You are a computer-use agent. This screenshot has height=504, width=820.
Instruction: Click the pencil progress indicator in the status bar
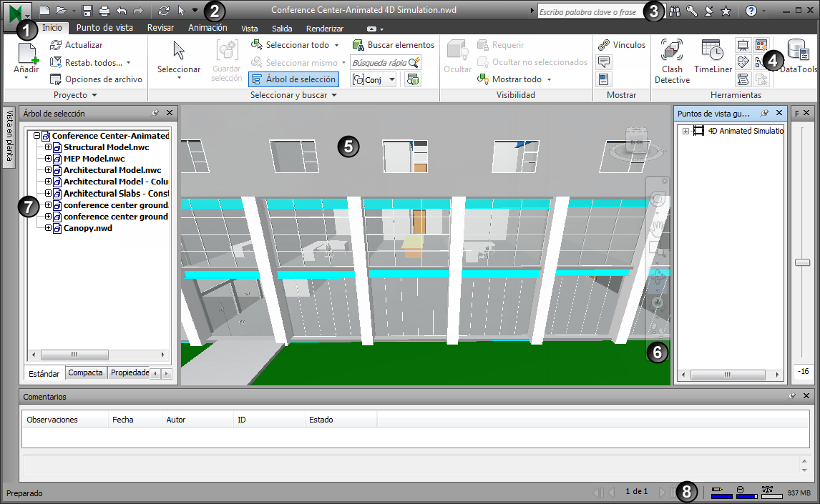721,493
